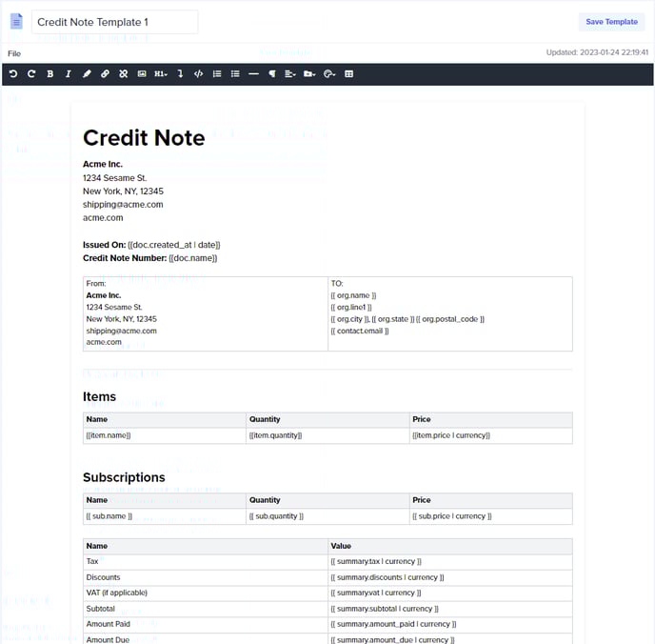Toggle bold formatting
This screenshot has height=644, width=655.
coord(50,74)
